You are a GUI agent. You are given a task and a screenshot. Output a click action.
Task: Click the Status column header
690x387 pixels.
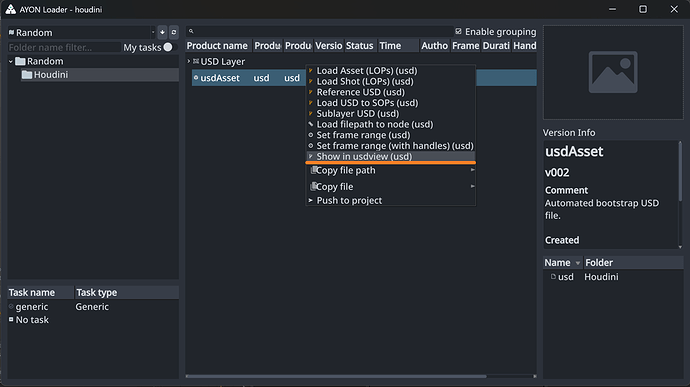coord(360,46)
